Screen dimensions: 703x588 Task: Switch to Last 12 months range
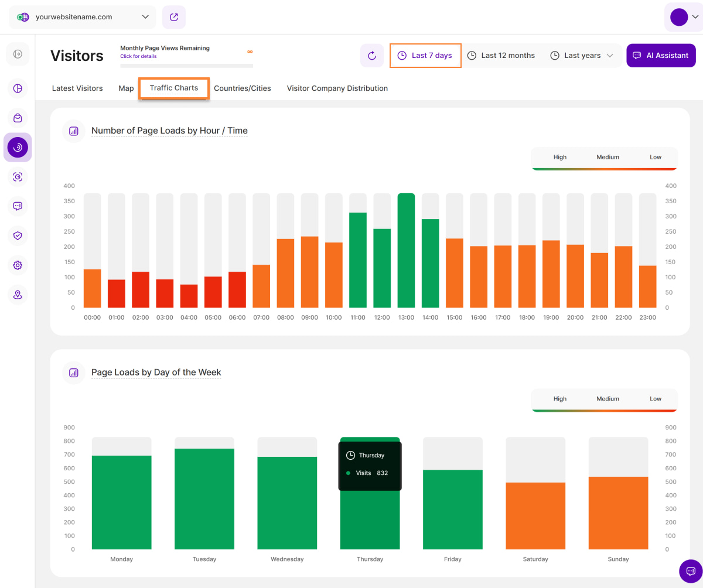click(501, 56)
